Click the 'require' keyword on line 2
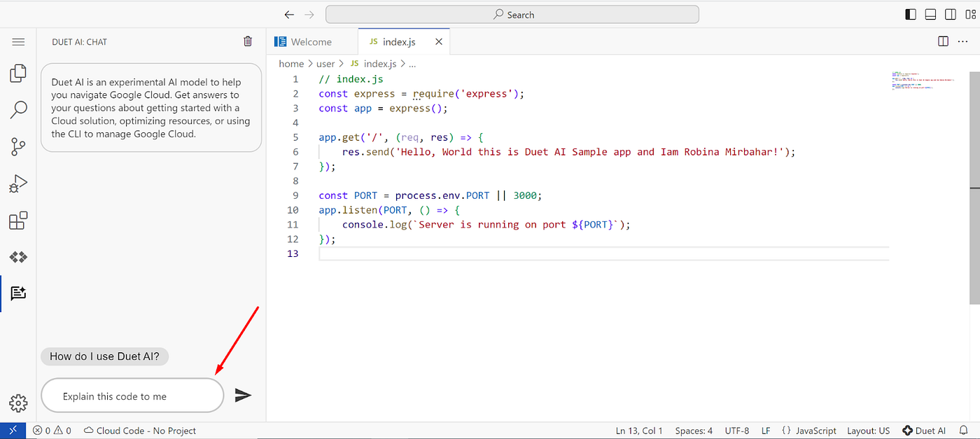Screen dimensions: 980x439 433,94
